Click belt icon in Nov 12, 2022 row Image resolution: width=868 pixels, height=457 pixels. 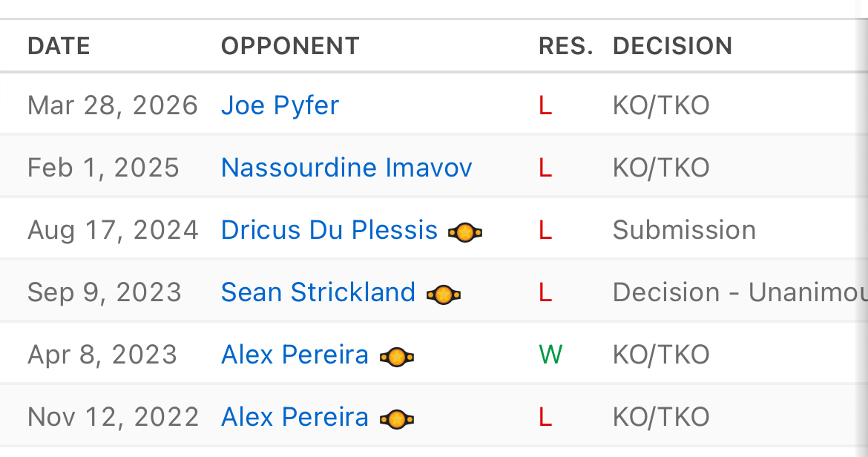coord(397,419)
